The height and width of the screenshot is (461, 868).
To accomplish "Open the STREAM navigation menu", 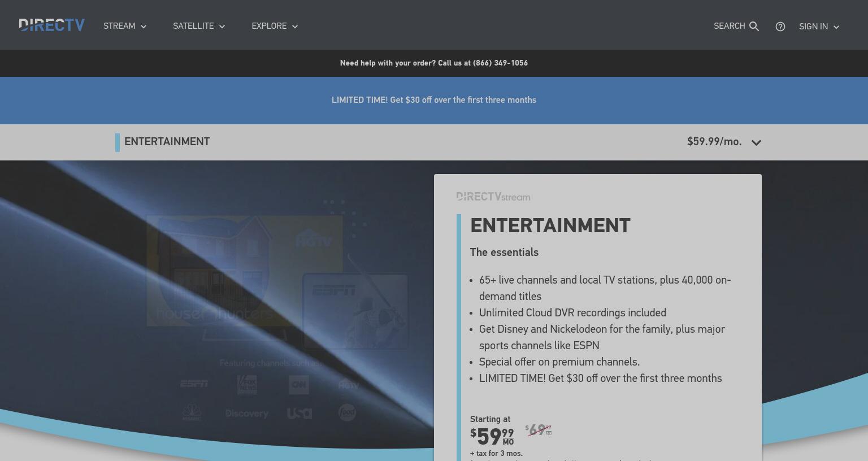I will (x=125, y=27).
